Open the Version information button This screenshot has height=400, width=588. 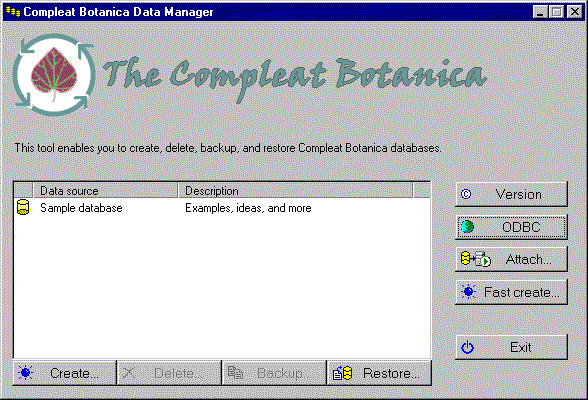pyautogui.click(x=511, y=194)
